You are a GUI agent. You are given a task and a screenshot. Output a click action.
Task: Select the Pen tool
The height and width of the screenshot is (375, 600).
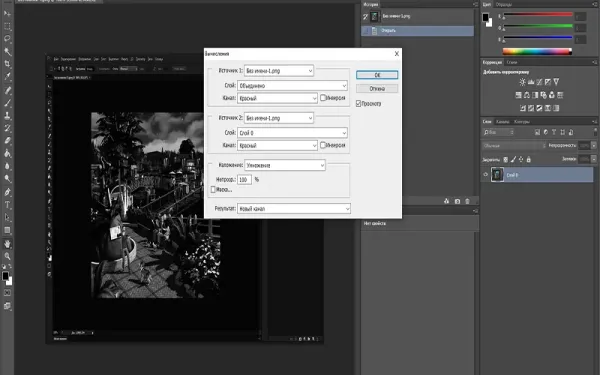coord(7,192)
